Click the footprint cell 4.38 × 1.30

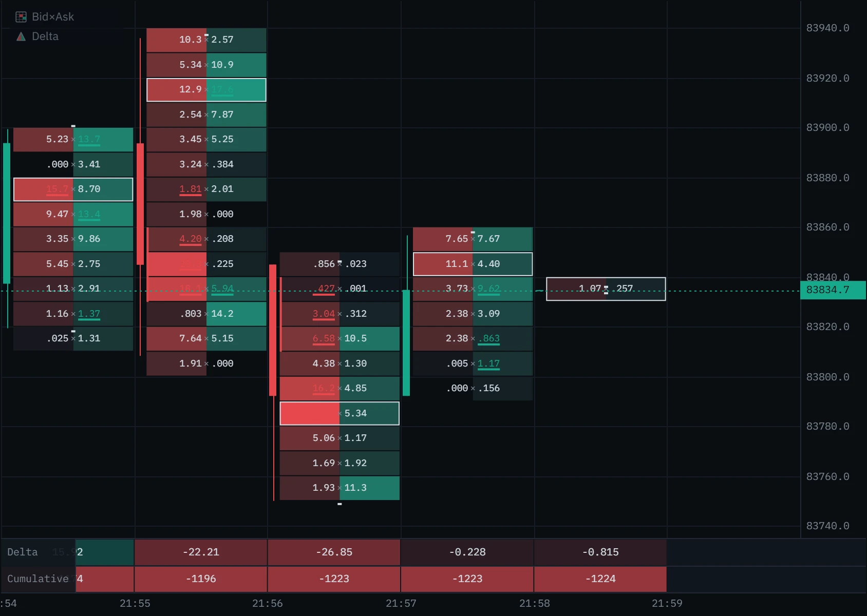(340, 363)
